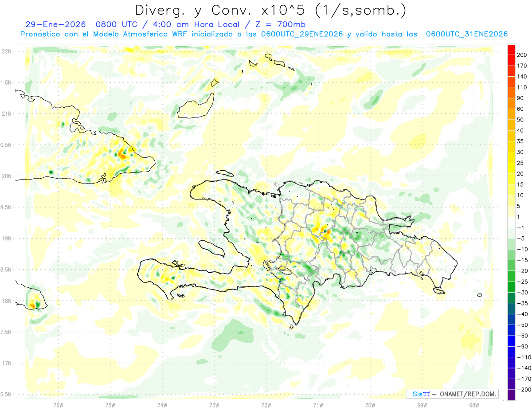Viewport: 532px width, 411px height.
Task: Click the 8.5N latitude label
Action: click(x=6, y=270)
